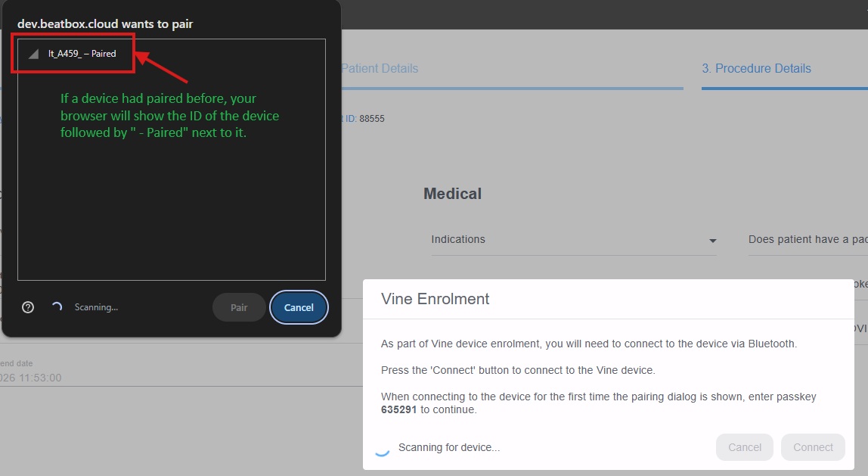Click Cancel in Vine Enrolment dialog
Viewport: 868px width, 476px height.
pyautogui.click(x=745, y=447)
